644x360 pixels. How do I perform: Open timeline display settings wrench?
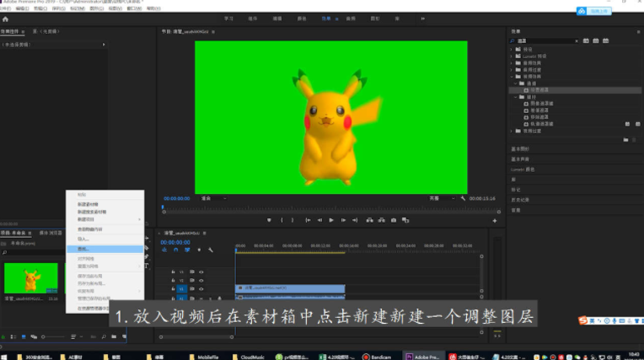[x=210, y=250]
